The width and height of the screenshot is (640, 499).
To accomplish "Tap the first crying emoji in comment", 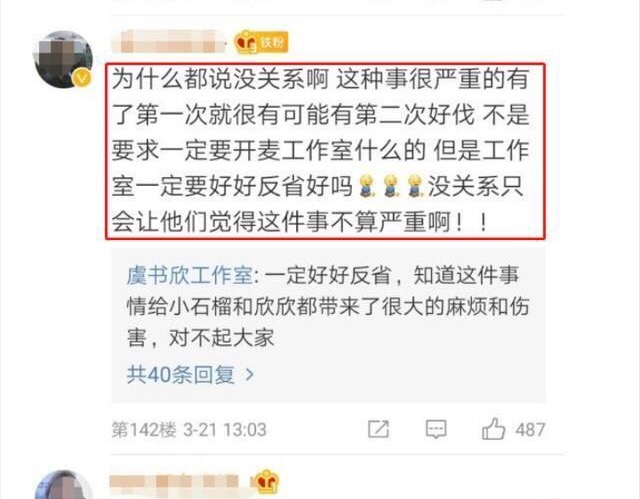I will tap(366, 186).
